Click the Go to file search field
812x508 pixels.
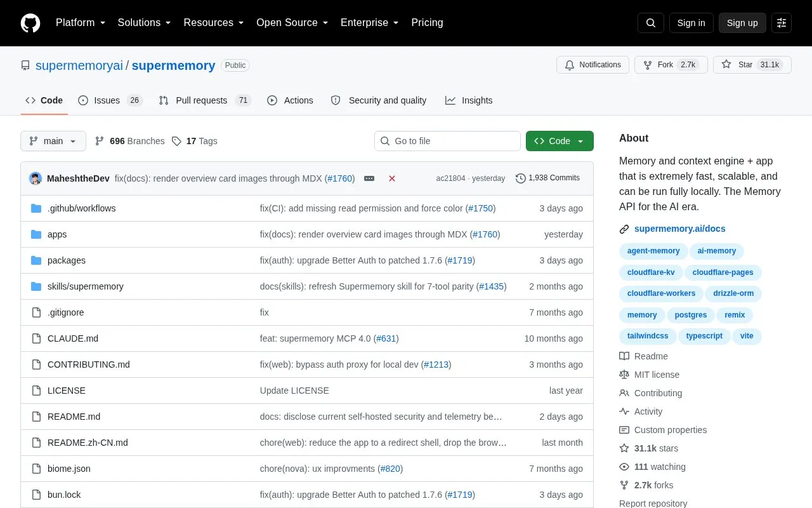tap(447, 141)
